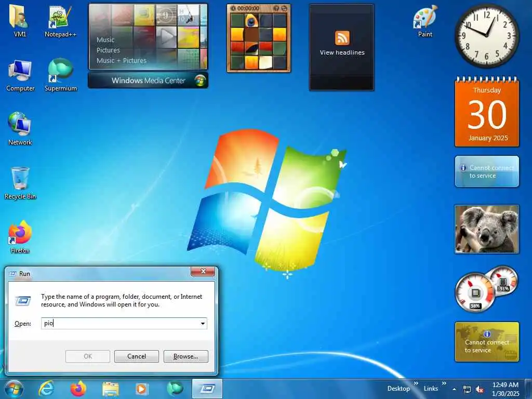Expand the Desktop toolbar chevron
The height and width of the screenshot is (399, 532).
coord(416,384)
